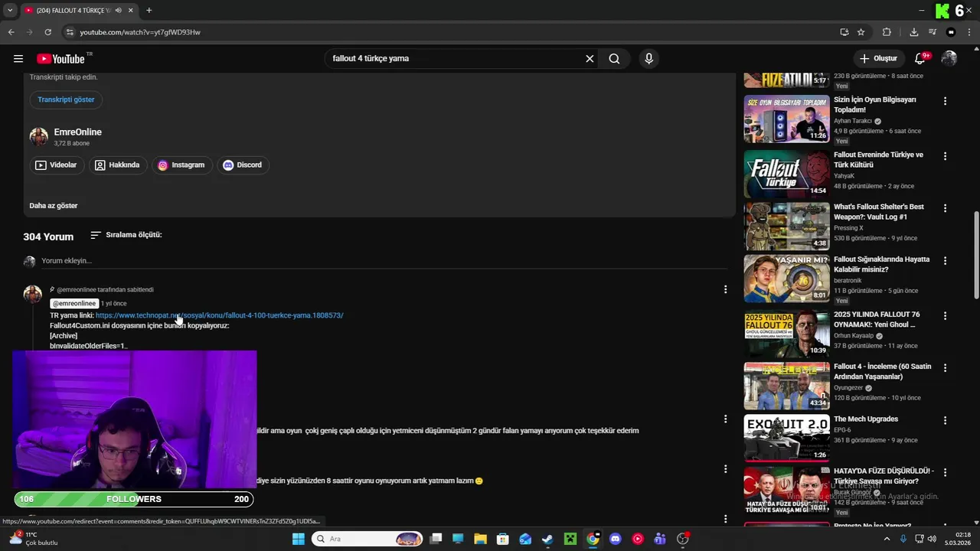Open more options for 'Fallout 4 - İnceleme' video
The height and width of the screenshot is (551, 980).
tap(945, 368)
